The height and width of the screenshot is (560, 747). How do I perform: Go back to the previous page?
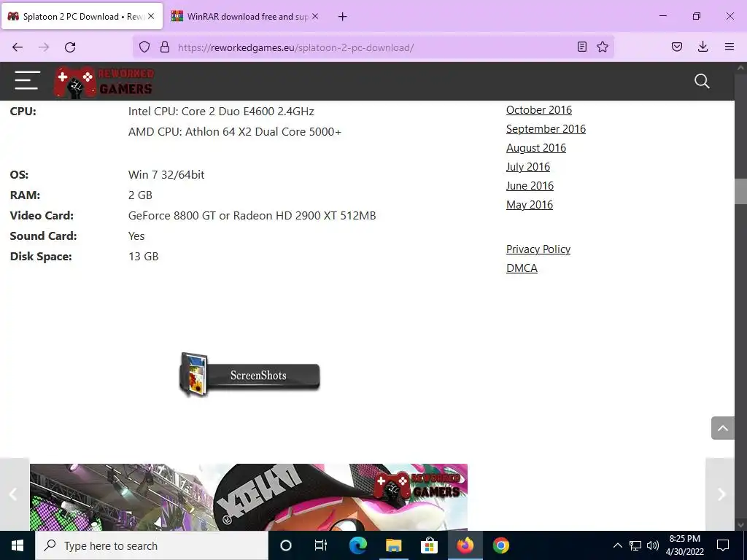tap(18, 47)
